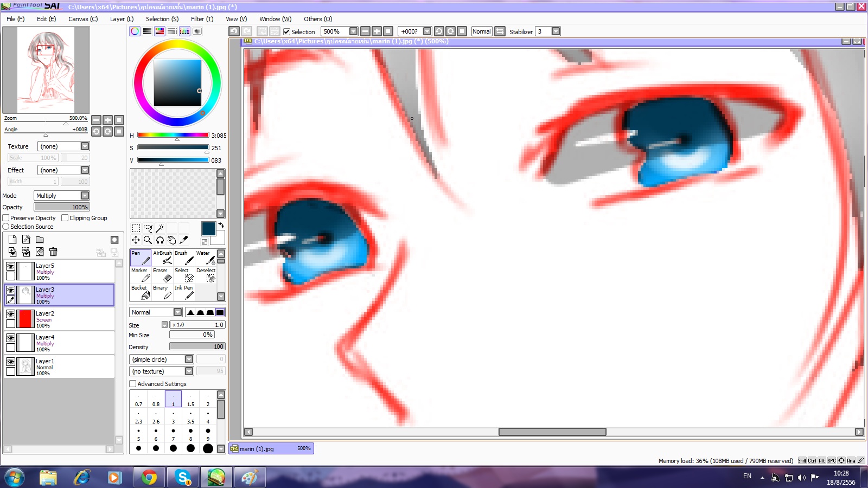
Task: Open the brush Normal mode dropdown
Action: click(156, 312)
